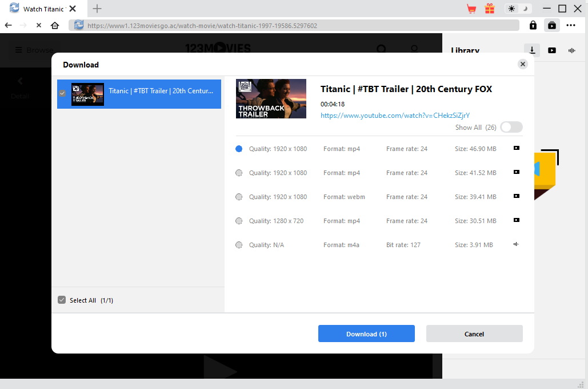Click the home button in toolbar
The image size is (588, 389).
click(x=55, y=25)
